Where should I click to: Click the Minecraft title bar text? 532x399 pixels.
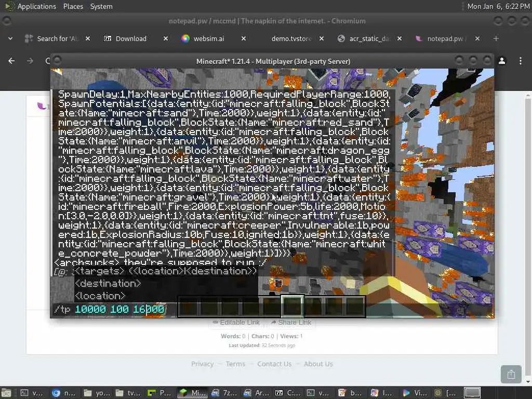click(x=273, y=61)
